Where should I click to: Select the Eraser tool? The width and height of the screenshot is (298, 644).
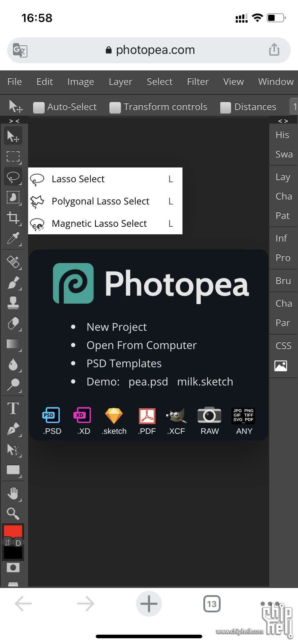tap(13, 324)
